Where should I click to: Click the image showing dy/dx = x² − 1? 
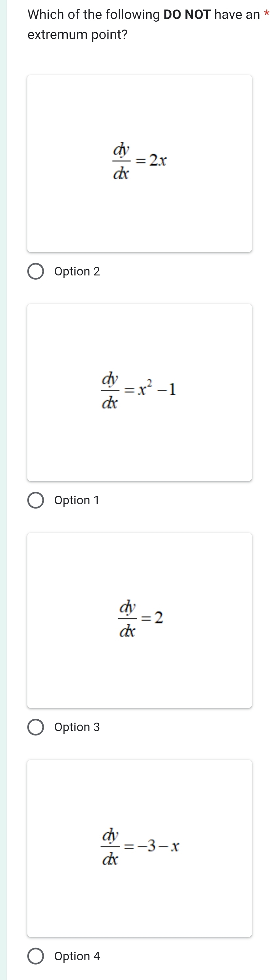[140, 389]
